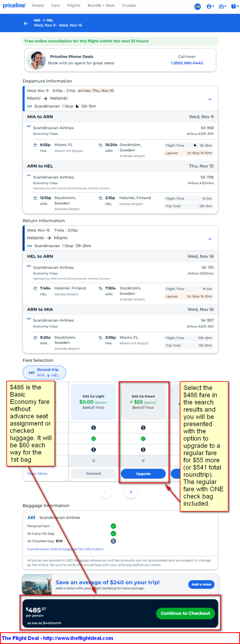Open Scandinavian Airlines baggage fee information link
The height and width of the screenshot is (644, 240).
pyautogui.click(x=66, y=549)
